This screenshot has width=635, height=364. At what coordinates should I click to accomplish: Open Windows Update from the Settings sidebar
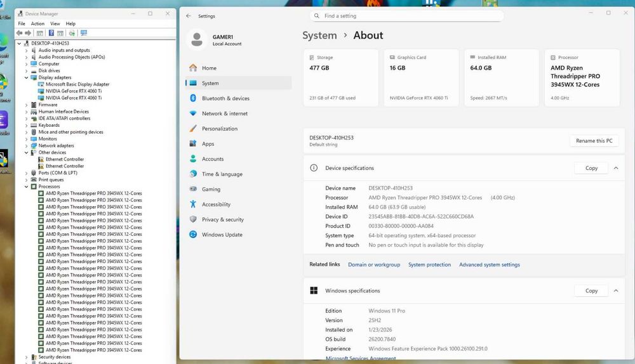point(222,235)
